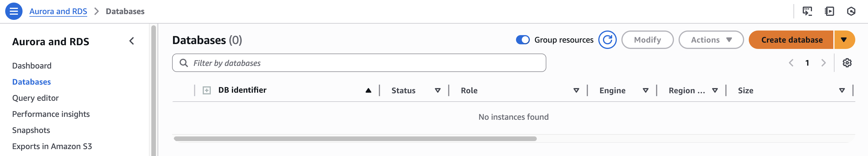
Task: Expand the Create database split-button arrow
Action: 844,40
